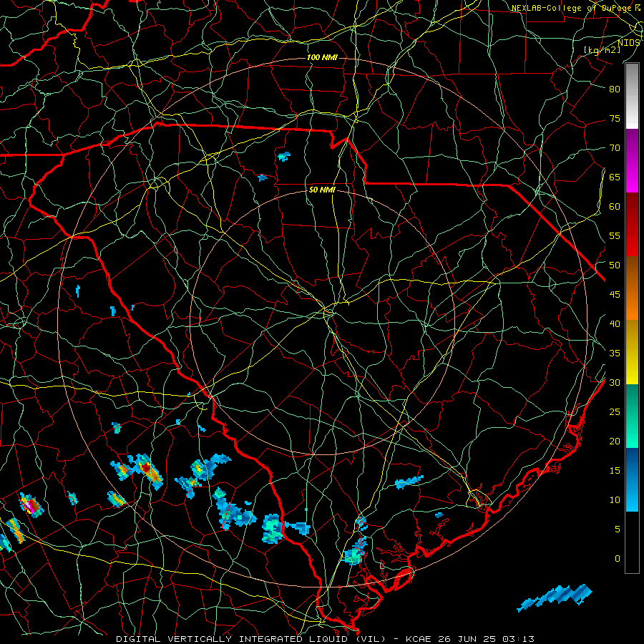Viewport: 644px width, 644px height.
Task: Click the 40 value on the scale
Action: (615, 324)
